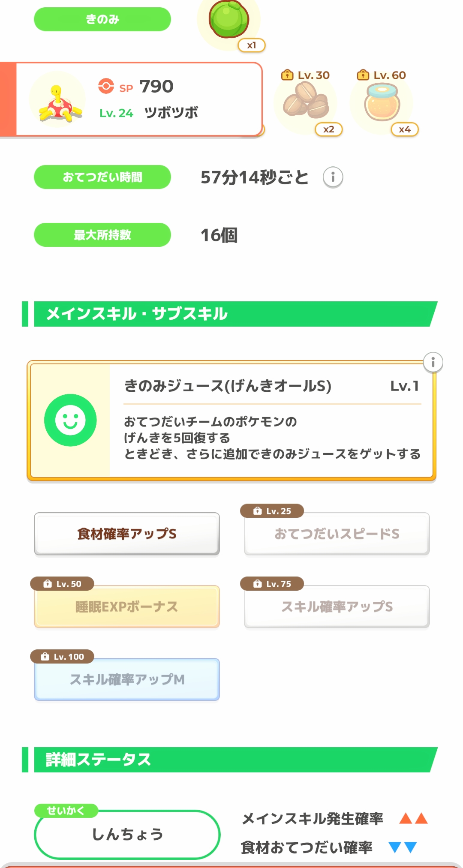Select the 食材確率アップS sub skill
Viewport: 463px width, 868px height.
pyautogui.click(x=127, y=534)
